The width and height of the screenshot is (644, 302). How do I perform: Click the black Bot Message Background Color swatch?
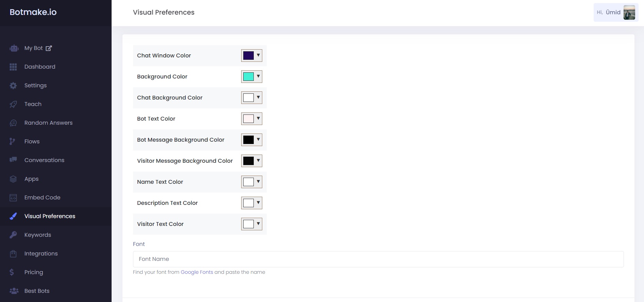(248, 140)
